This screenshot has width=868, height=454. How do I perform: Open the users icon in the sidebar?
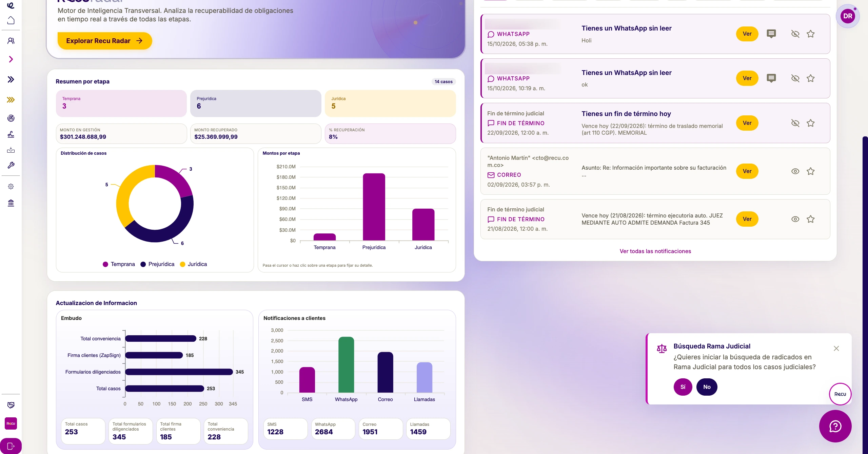11,41
